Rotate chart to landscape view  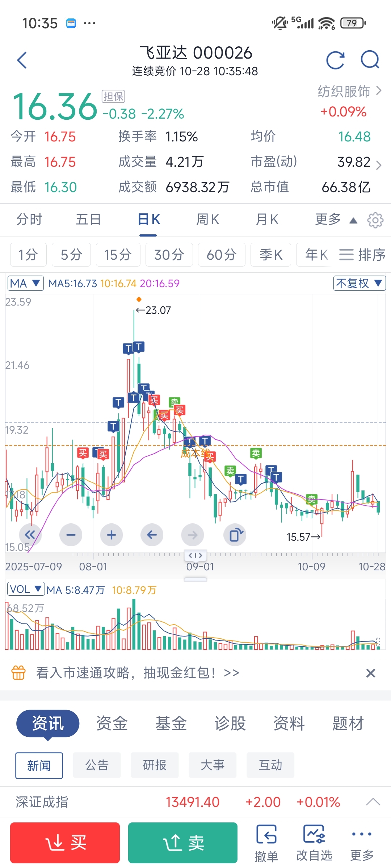235,535
